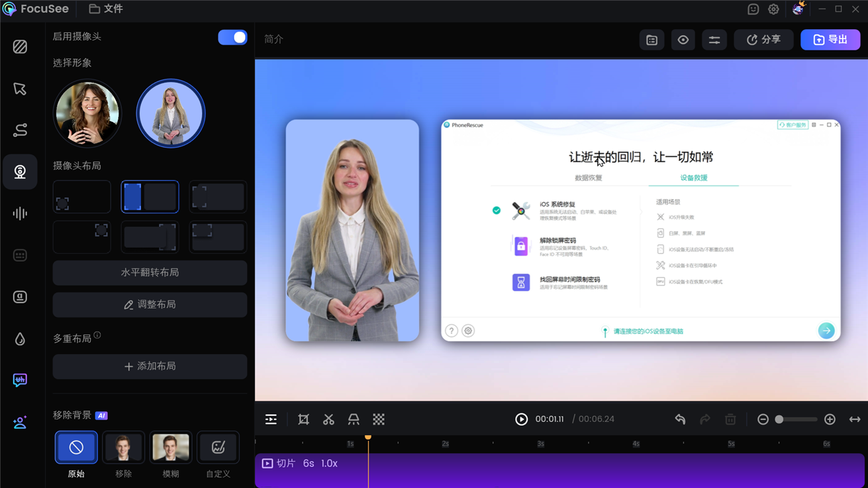The image size is (868, 488).
Task: Undo the last action
Action: point(680,419)
